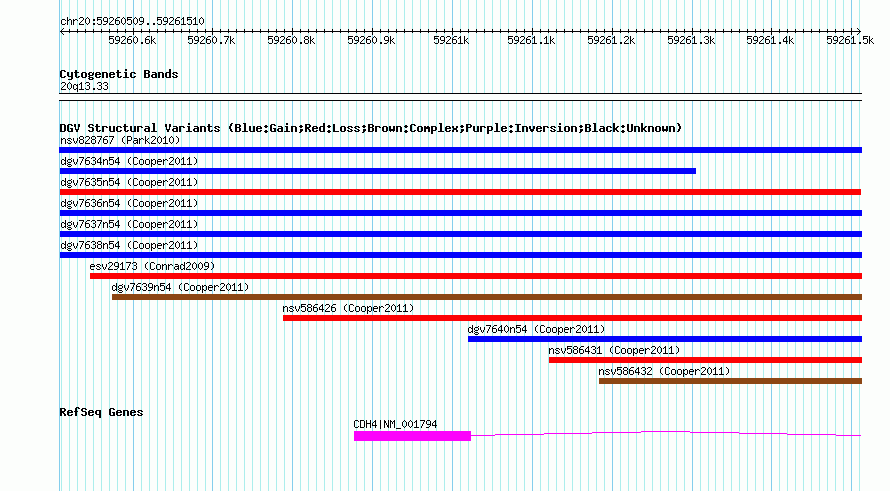Open the nsv586431 (Cooper2011) variant label
The width and height of the screenshot is (890, 491).
tap(614, 350)
